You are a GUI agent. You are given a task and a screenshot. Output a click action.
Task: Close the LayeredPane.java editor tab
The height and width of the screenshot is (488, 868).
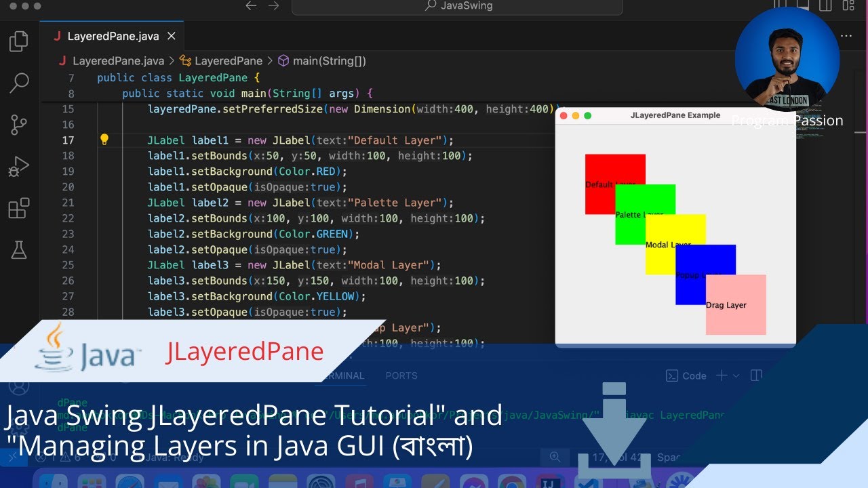point(172,36)
